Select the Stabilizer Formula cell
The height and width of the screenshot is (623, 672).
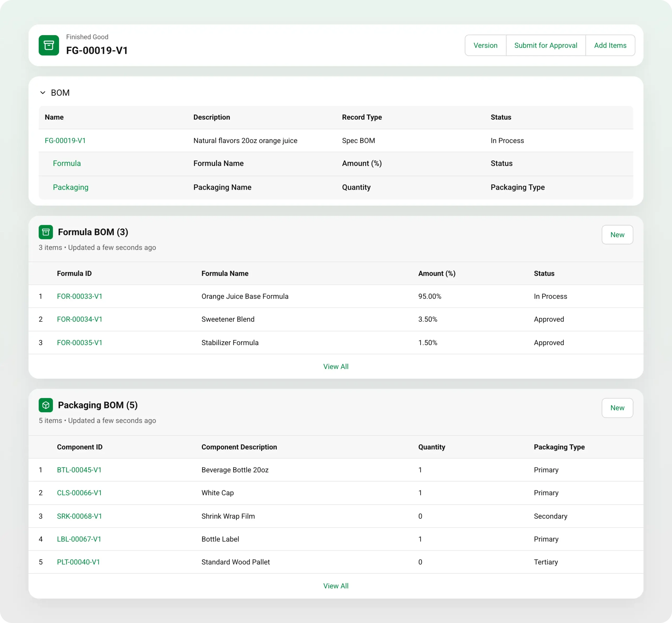[x=230, y=342]
